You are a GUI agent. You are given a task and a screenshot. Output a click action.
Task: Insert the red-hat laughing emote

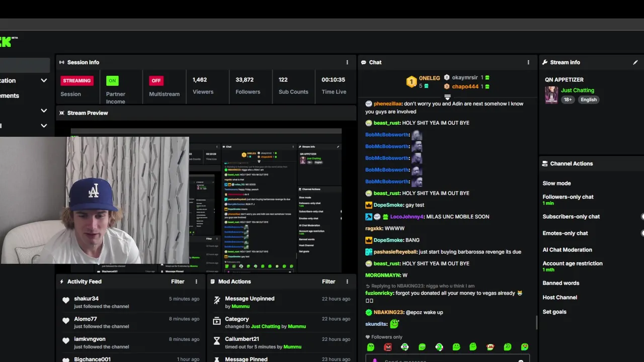(491, 347)
